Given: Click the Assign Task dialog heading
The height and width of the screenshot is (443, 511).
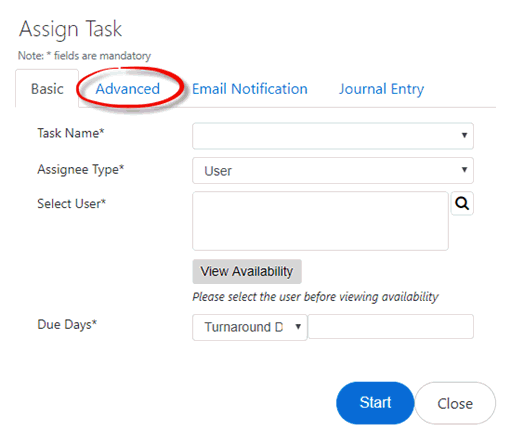Looking at the screenshot, I should [x=70, y=29].
